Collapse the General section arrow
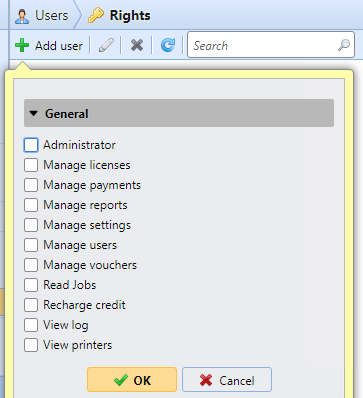This screenshot has height=398, width=363. (x=33, y=113)
